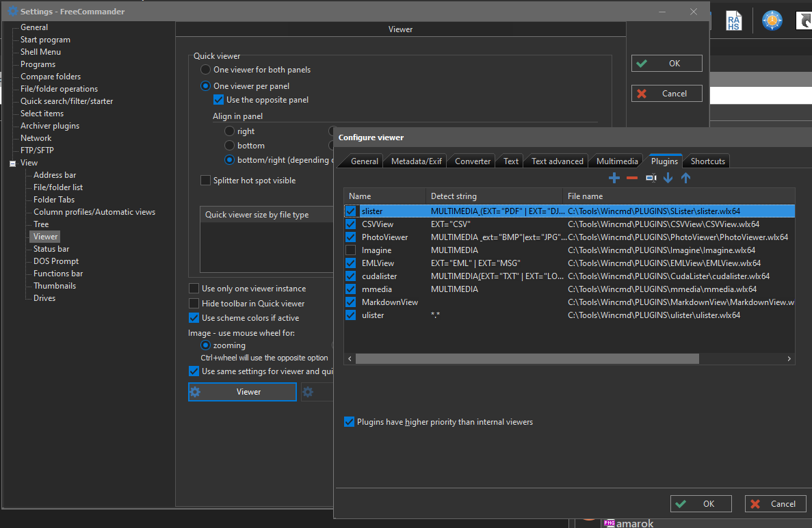
Task: Select the Column profiles/Automatic views item
Action: [x=94, y=212]
